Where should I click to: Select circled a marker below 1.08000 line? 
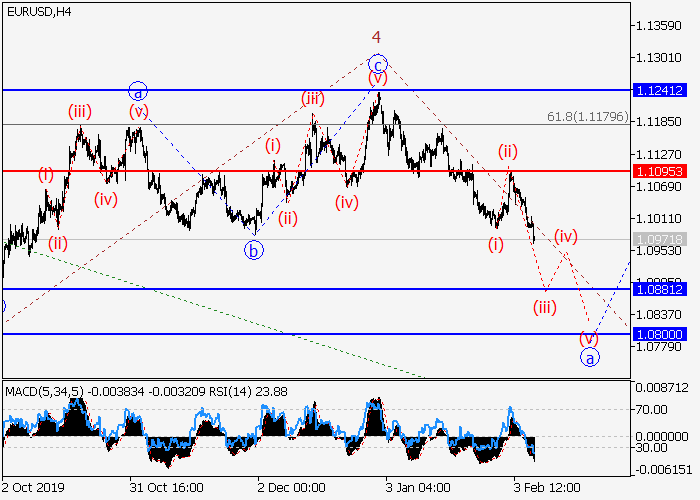pyautogui.click(x=590, y=357)
